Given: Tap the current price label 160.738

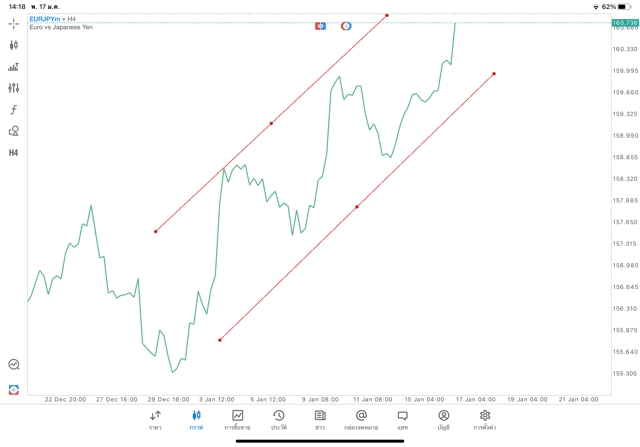Looking at the screenshot, I should coord(624,22).
